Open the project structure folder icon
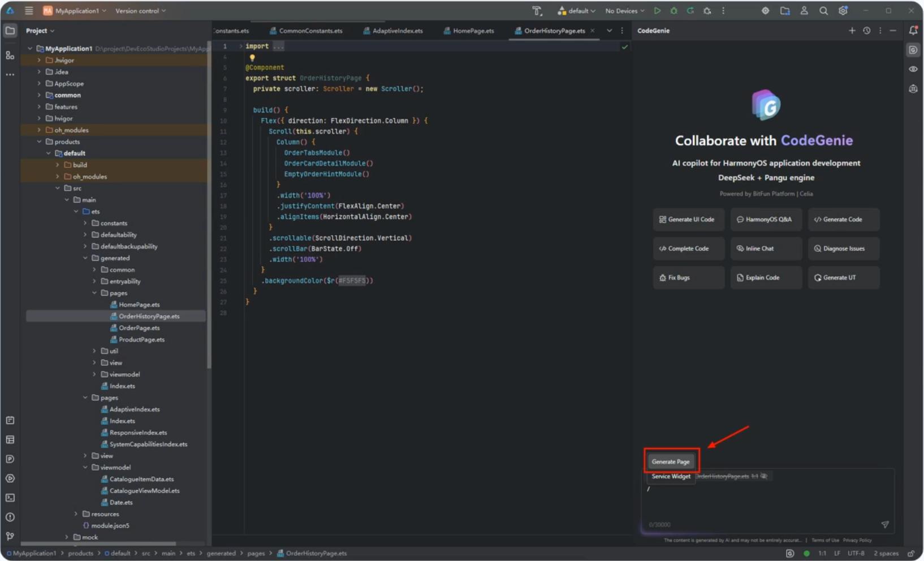The height and width of the screenshot is (561, 924). [785, 11]
